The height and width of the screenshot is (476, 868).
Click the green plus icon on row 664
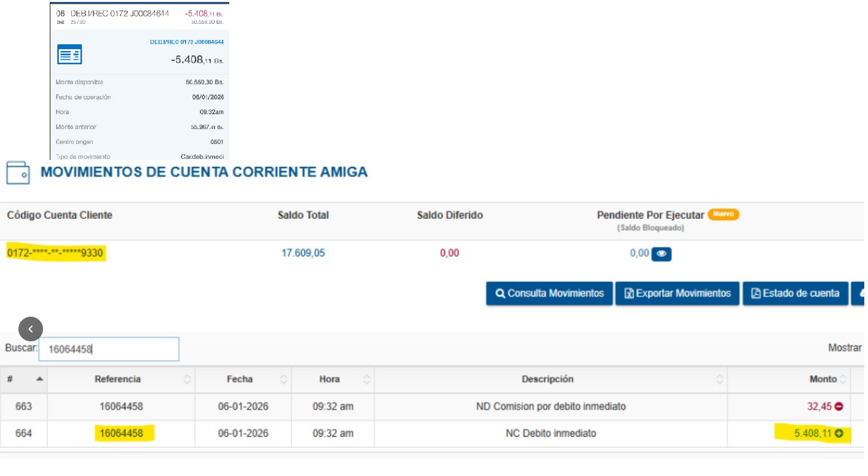[x=838, y=434]
